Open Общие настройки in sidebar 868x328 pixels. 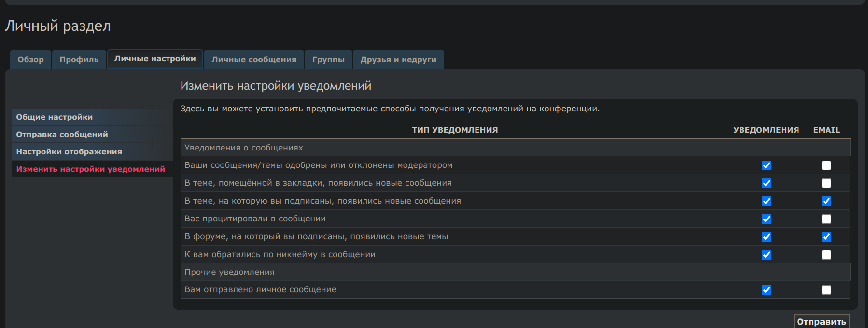(55, 117)
